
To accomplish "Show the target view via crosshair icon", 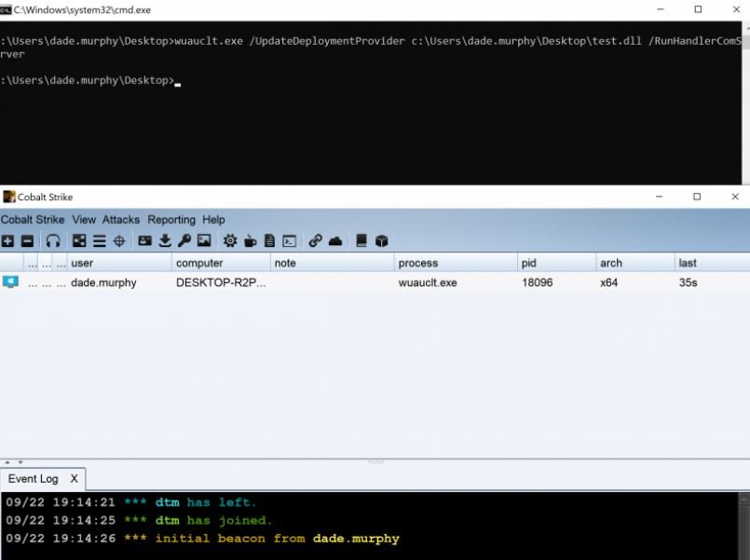I will (119, 241).
